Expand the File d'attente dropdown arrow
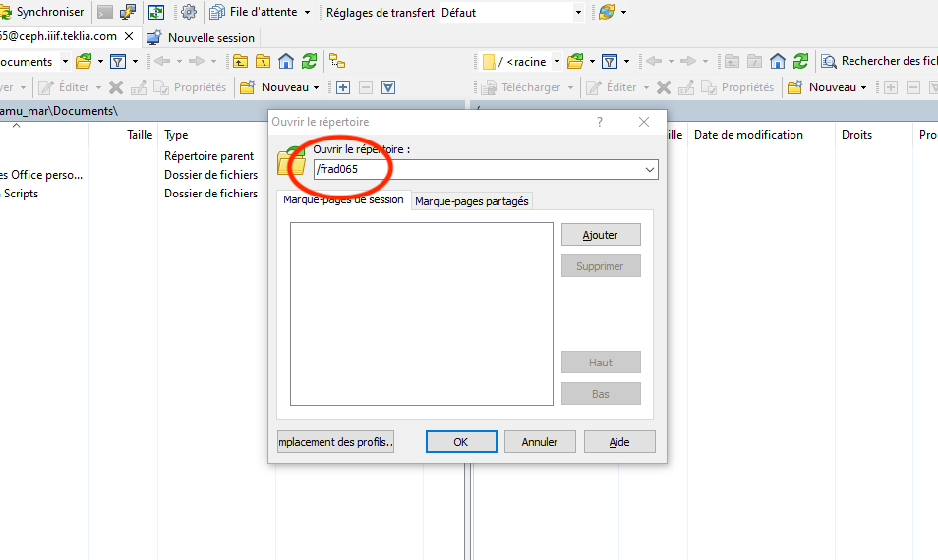This screenshot has height=560, width=938. [x=307, y=12]
